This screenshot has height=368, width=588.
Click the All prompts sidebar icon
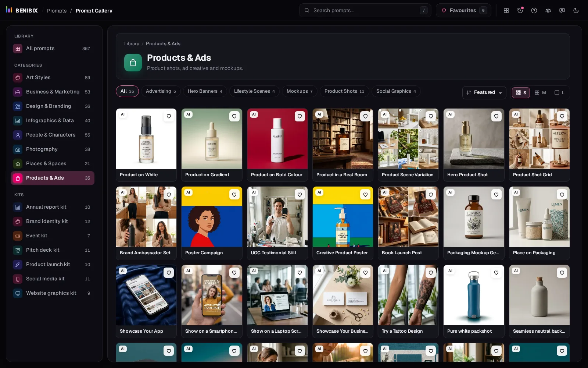(x=18, y=49)
